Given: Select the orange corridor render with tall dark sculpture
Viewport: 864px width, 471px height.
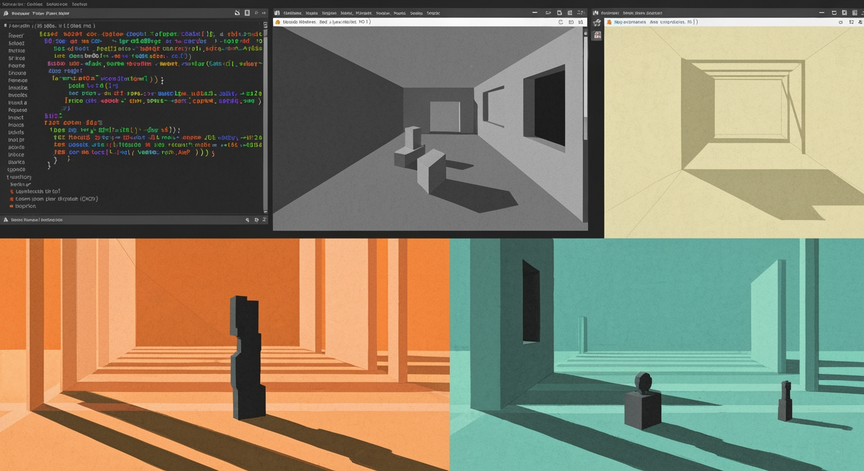Looking at the screenshot, I should 225,355.
